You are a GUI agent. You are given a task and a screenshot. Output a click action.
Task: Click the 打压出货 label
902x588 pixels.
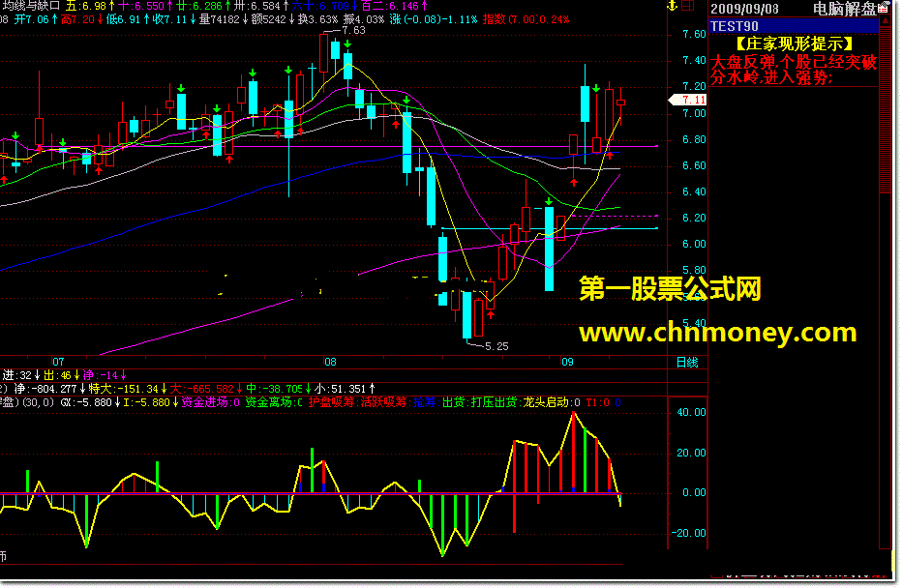494,403
